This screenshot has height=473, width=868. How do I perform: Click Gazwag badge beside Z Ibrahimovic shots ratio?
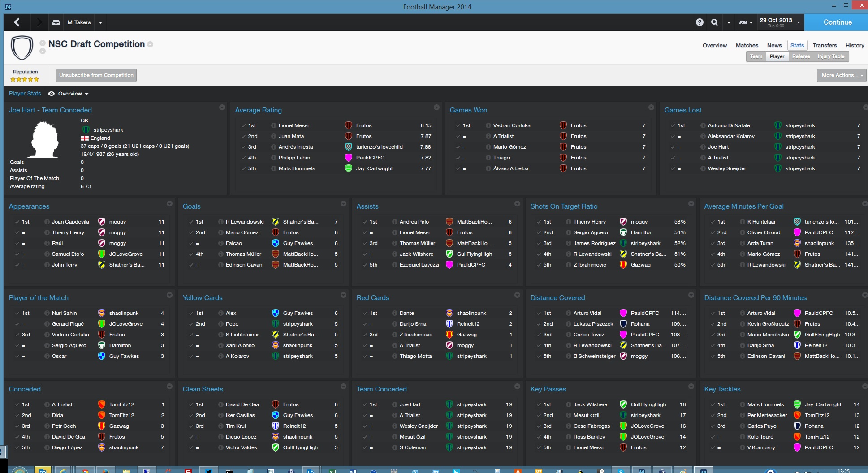623,265
